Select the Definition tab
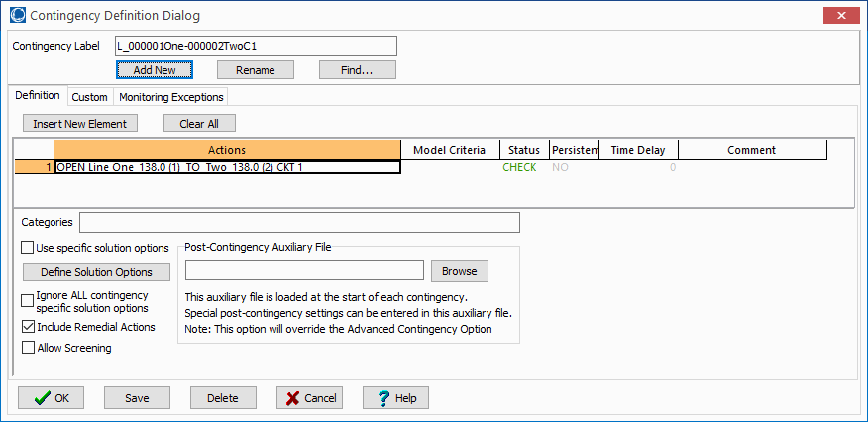Image resolution: width=868 pixels, height=422 pixels. pos(38,96)
